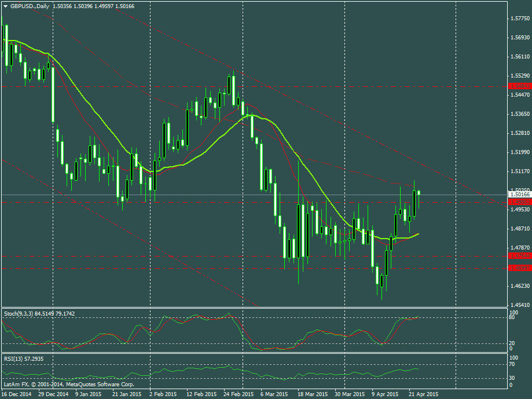Click the 1.57750 price axis label
Image resolution: width=532 pixels, height=399 pixels.
pyautogui.click(x=521, y=19)
